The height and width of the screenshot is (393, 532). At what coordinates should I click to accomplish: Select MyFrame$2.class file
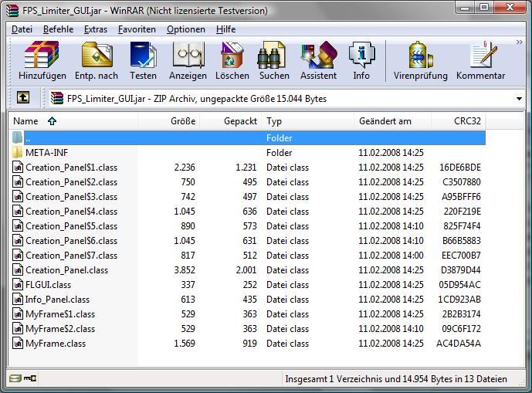pyautogui.click(x=248, y=328)
